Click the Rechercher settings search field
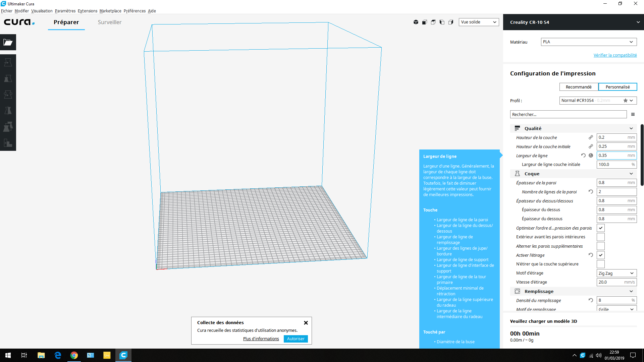The width and height of the screenshot is (644, 362). pyautogui.click(x=568, y=115)
